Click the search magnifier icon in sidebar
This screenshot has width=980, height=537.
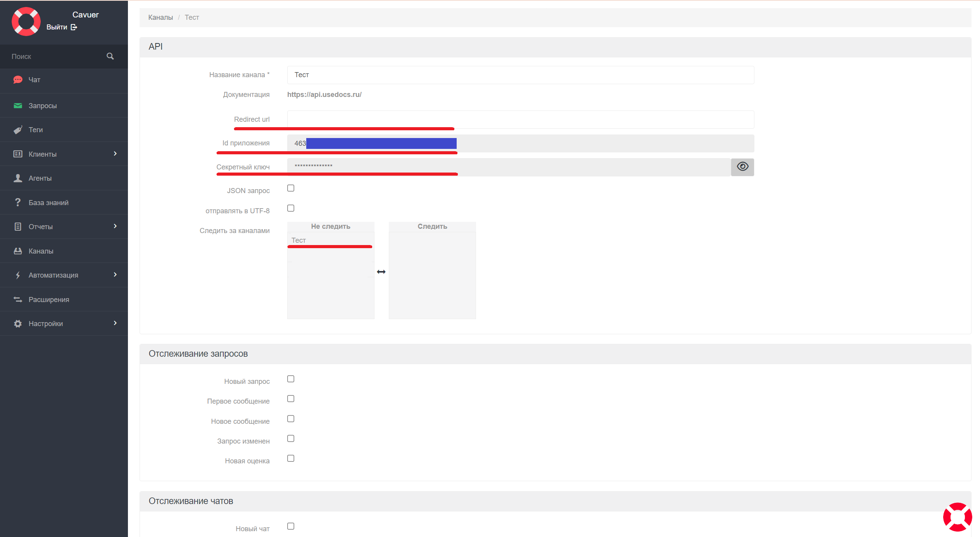pyautogui.click(x=110, y=56)
